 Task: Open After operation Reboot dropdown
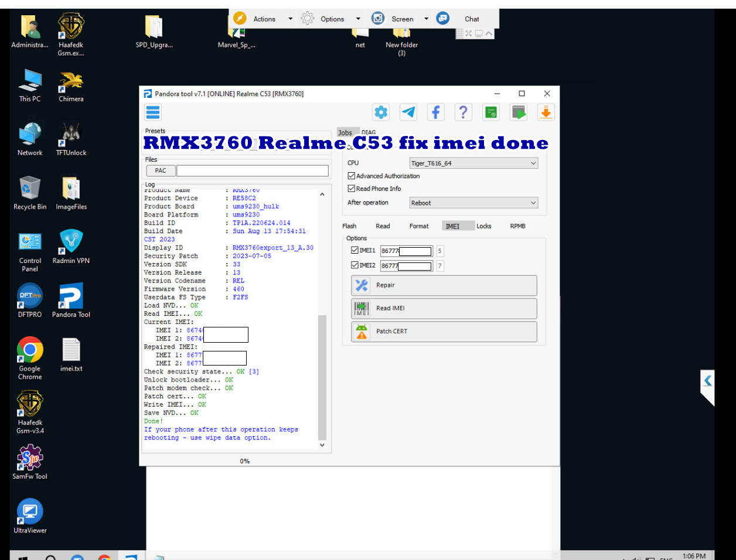tap(473, 203)
